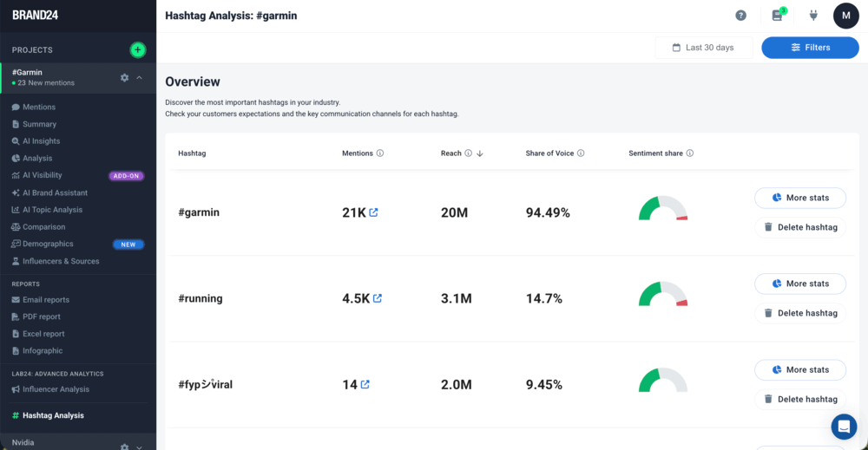Viewport: 868px width, 450px height.
Task: Collapse the #Garmin project chevron
Action: [x=140, y=77]
